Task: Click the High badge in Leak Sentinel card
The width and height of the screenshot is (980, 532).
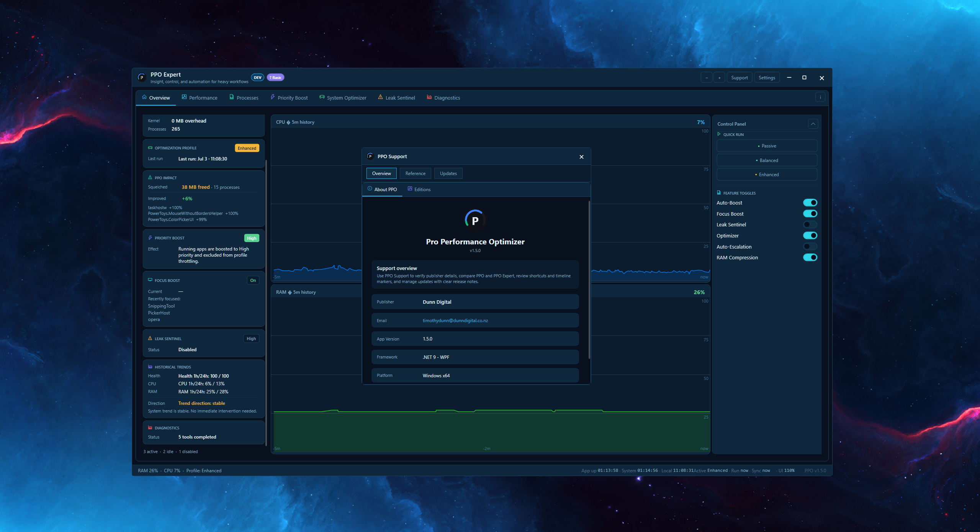Action: pos(251,339)
